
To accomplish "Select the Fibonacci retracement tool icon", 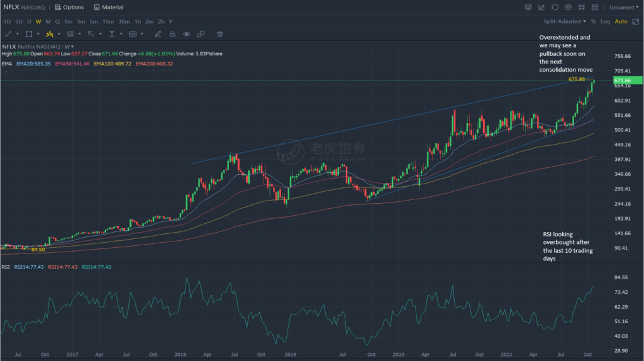I will click(70, 34).
